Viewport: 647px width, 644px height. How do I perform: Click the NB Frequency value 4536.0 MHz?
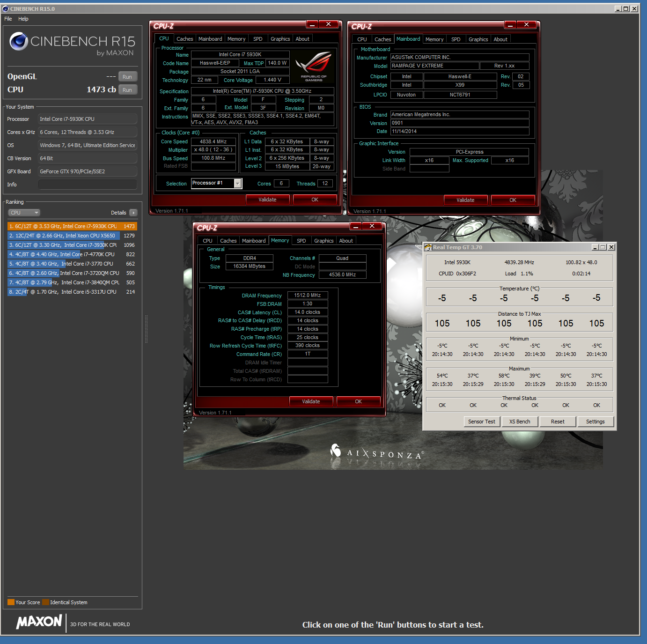(342, 275)
